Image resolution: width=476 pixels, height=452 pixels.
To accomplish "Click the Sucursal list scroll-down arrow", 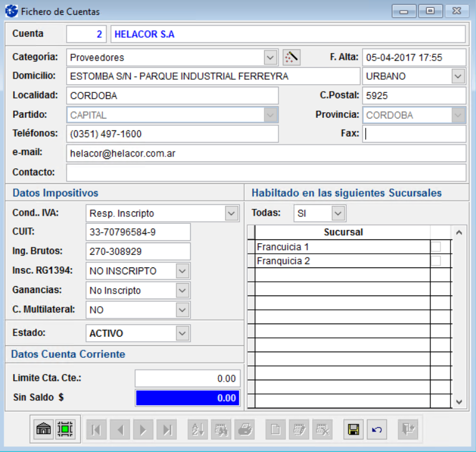I will [x=459, y=402].
